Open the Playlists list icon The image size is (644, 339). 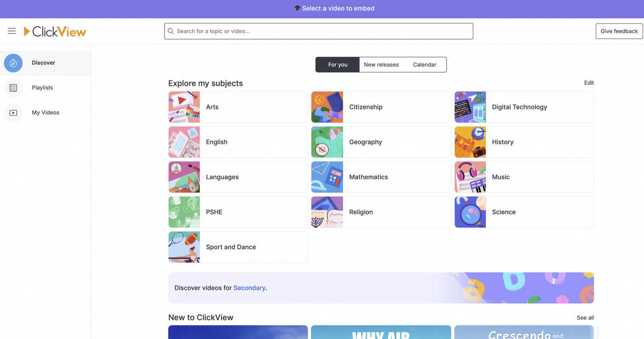[x=13, y=88]
